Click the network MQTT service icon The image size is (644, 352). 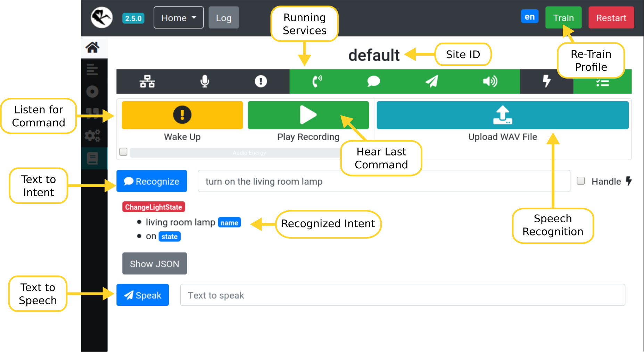click(147, 81)
